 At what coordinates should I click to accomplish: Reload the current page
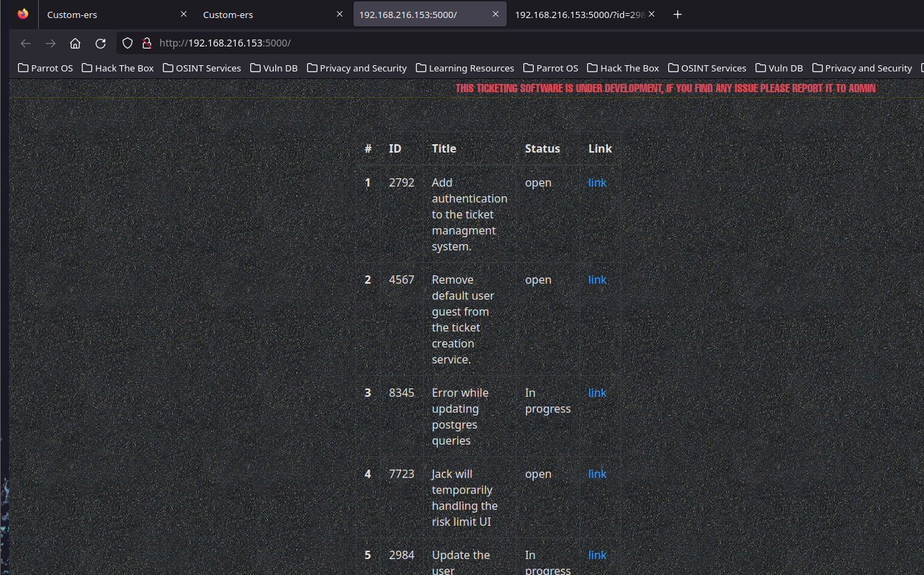[101, 43]
